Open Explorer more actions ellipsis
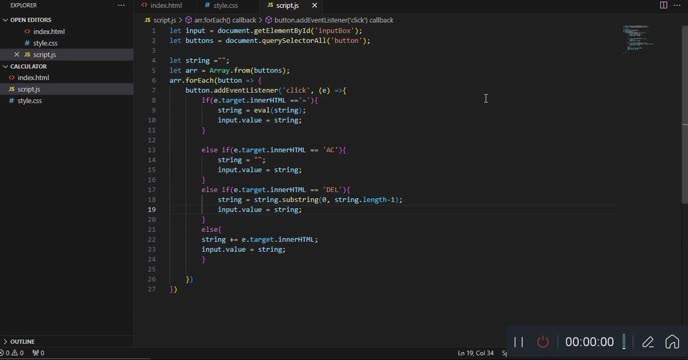688x360 pixels. tap(121, 5)
